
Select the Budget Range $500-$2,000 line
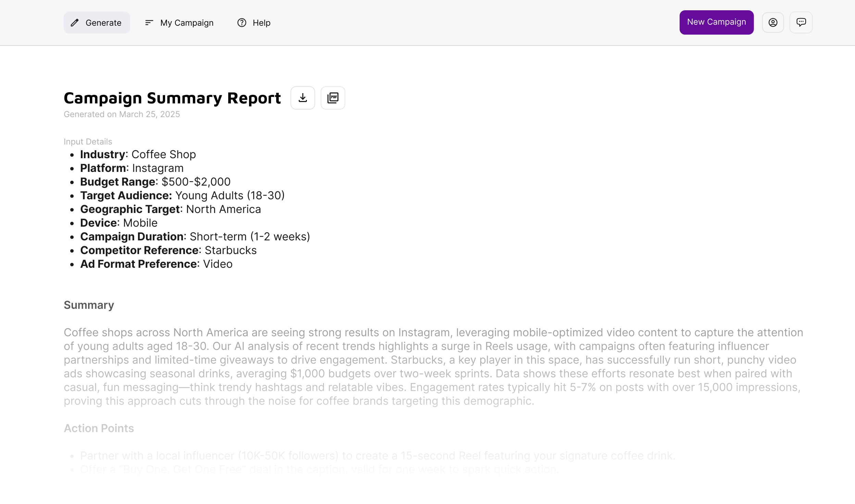[155, 182]
